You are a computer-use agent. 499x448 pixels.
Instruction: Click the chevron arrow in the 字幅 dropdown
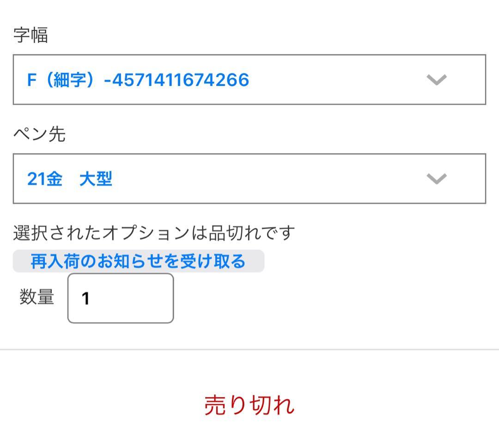click(436, 80)
